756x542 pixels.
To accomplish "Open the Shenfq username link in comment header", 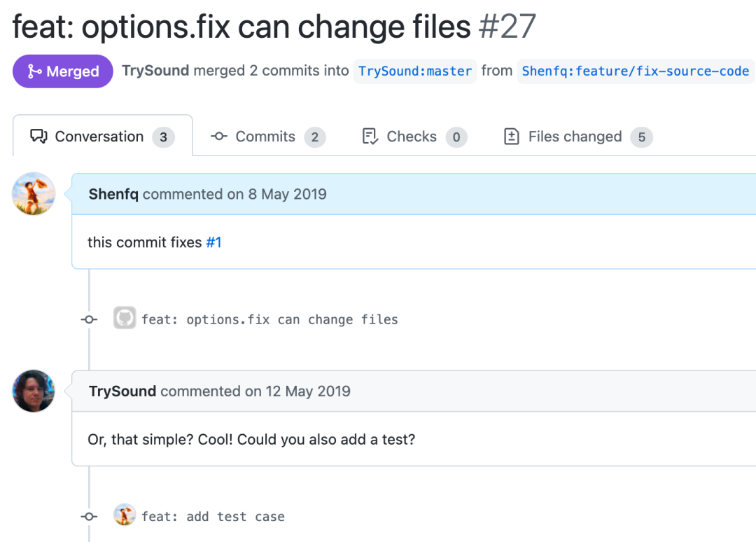I will (x=113, y=194).
